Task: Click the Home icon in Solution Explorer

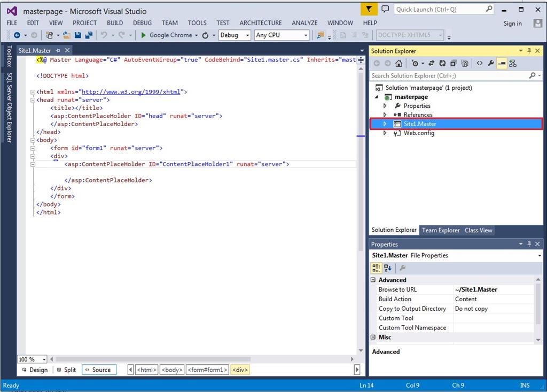Action: point(398,64)
